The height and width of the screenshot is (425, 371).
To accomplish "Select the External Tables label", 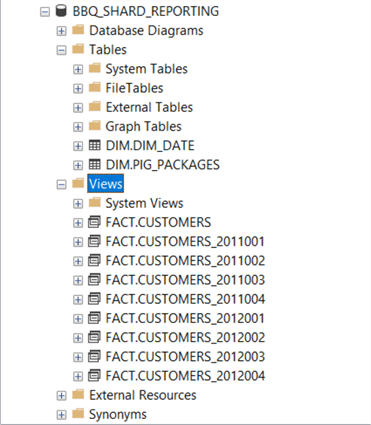I will click(149, 107).
